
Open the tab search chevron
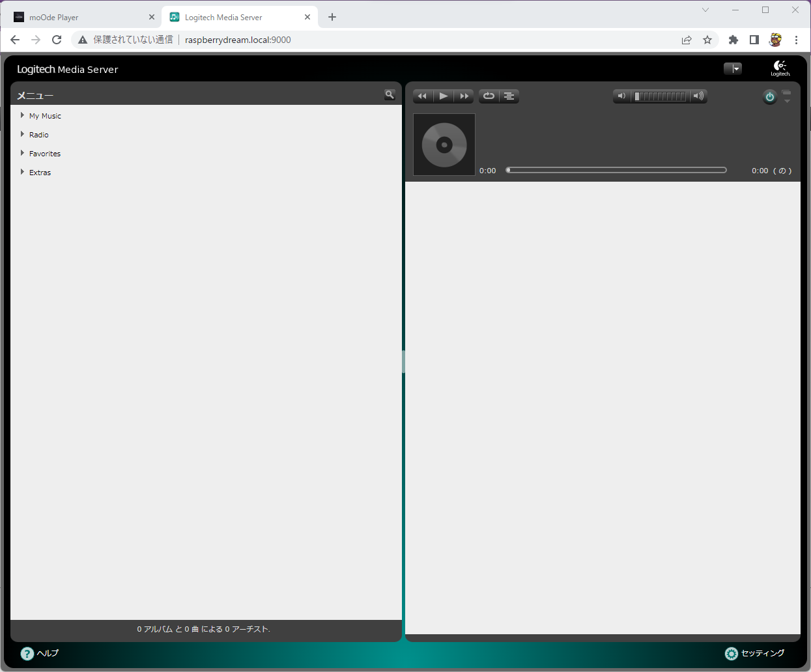coord(705,10)
